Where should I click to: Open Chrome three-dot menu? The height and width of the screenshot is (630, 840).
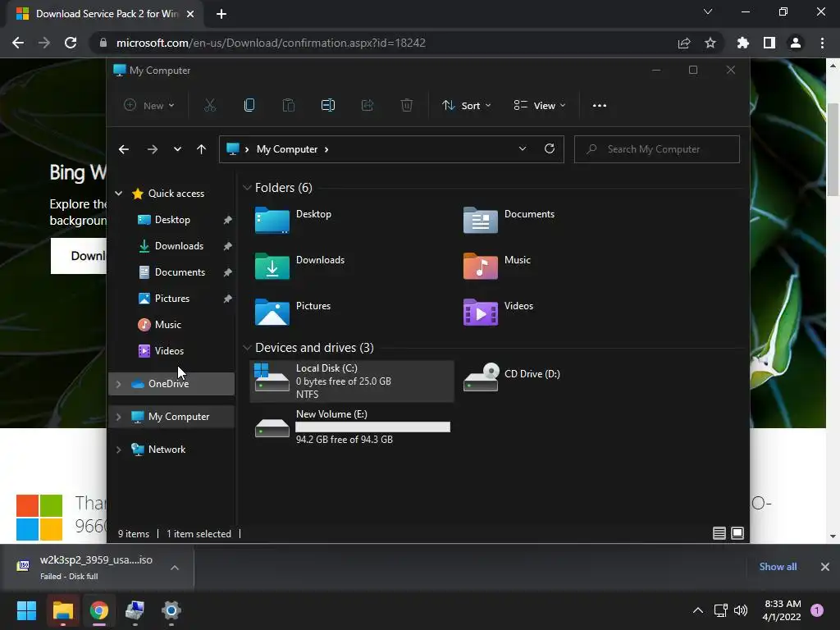click(x=822, y=43)
